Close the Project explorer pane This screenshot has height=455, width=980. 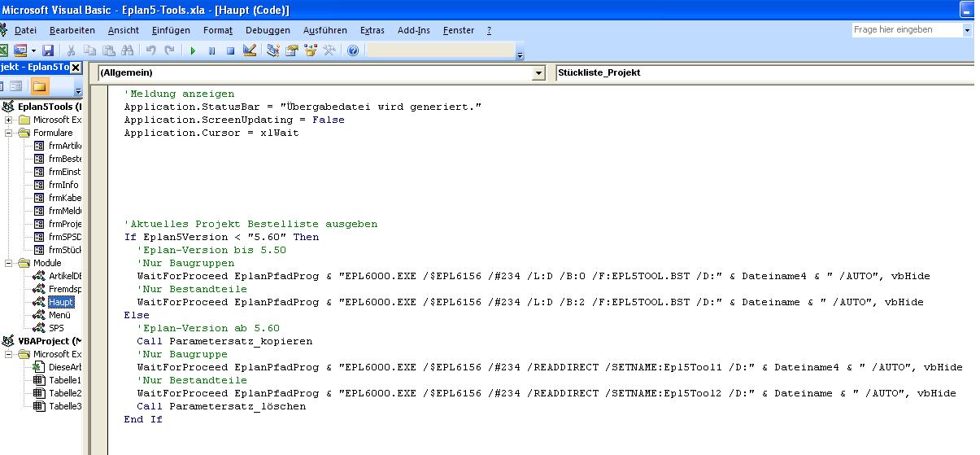click(76, 67)
